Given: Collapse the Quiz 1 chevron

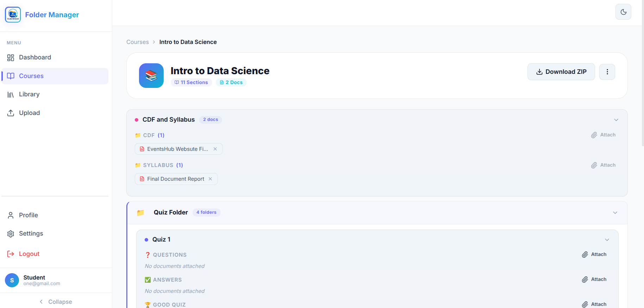Looking at the screenshot, I should point(607,240).
